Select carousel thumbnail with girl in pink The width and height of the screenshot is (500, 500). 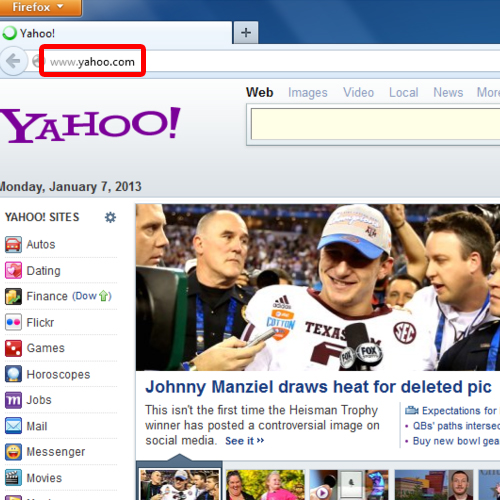(265, 485)
